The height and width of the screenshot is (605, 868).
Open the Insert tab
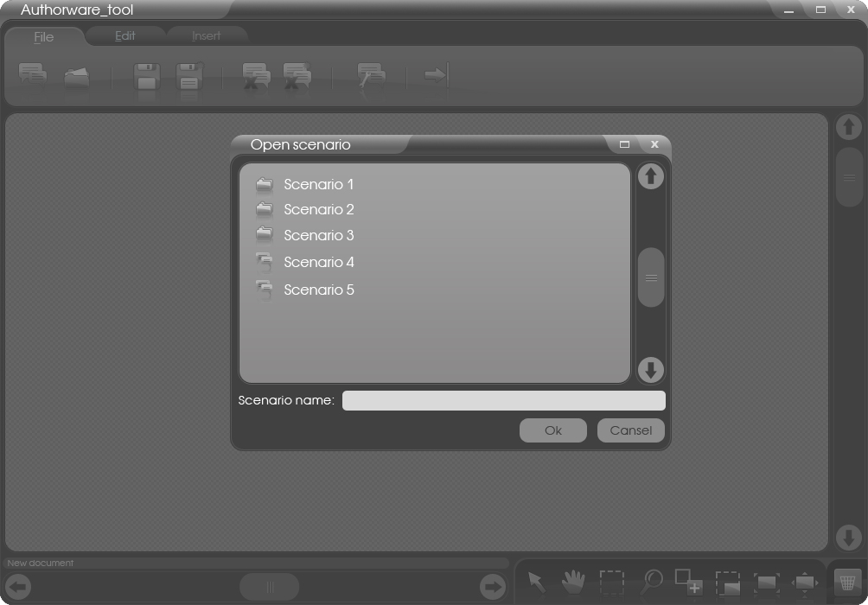[x=205, y=36]
